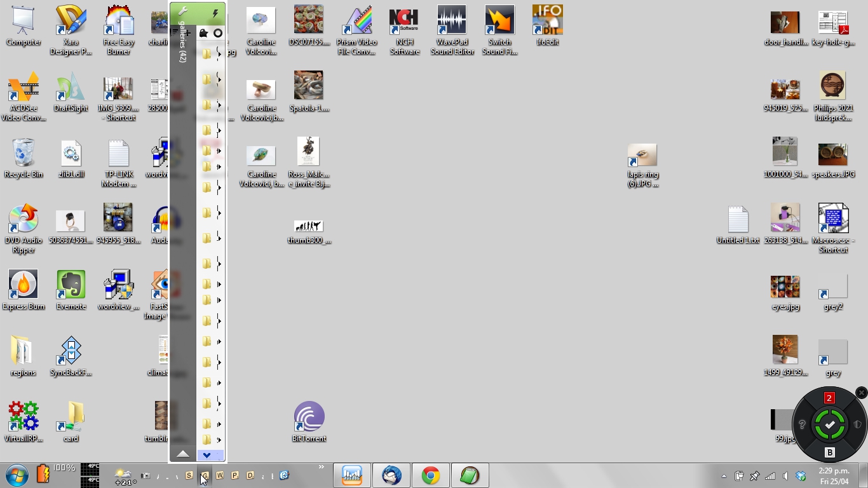Click the galleries (42) vertical tab
The height and width of the screenshot is (488, 868).
(x=182, y=41)
